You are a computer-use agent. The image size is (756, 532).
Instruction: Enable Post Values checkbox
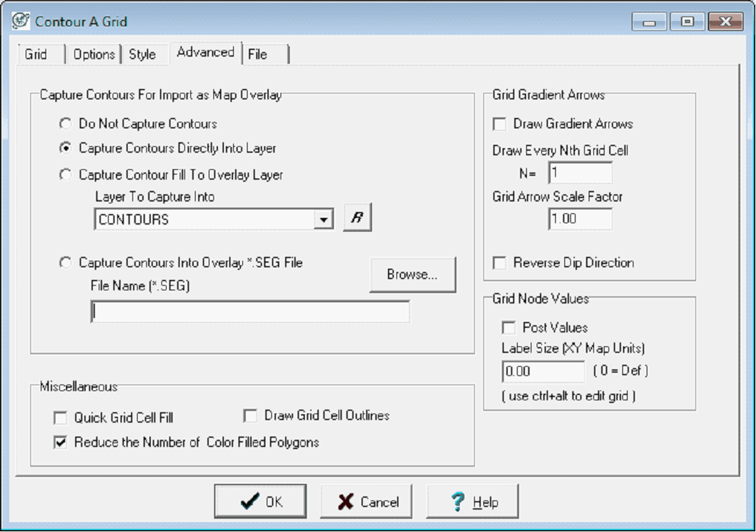click(x=509, y=327)
